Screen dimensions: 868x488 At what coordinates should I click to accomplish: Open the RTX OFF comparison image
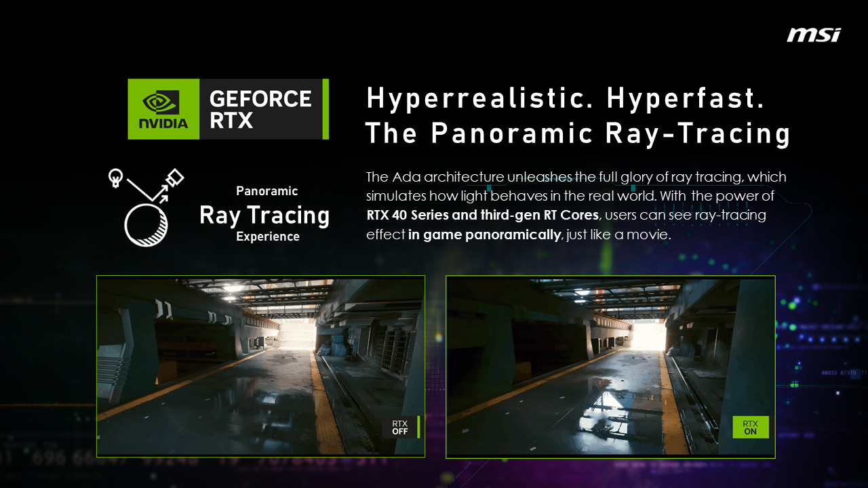(260, 366)
